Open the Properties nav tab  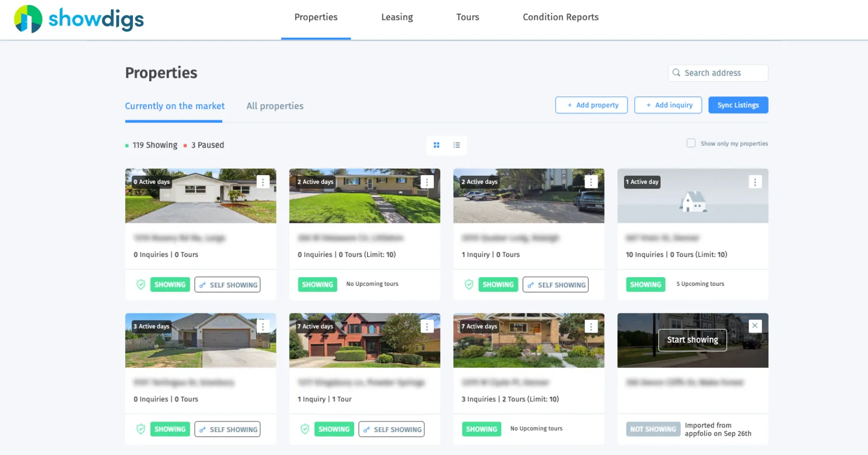316,17
